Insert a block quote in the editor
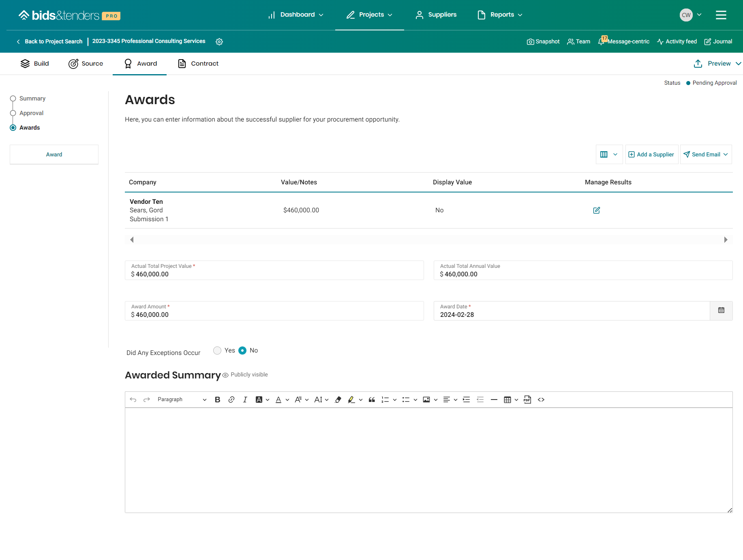The width and height of the screenshot is (743, 560). tap(372, 400)
